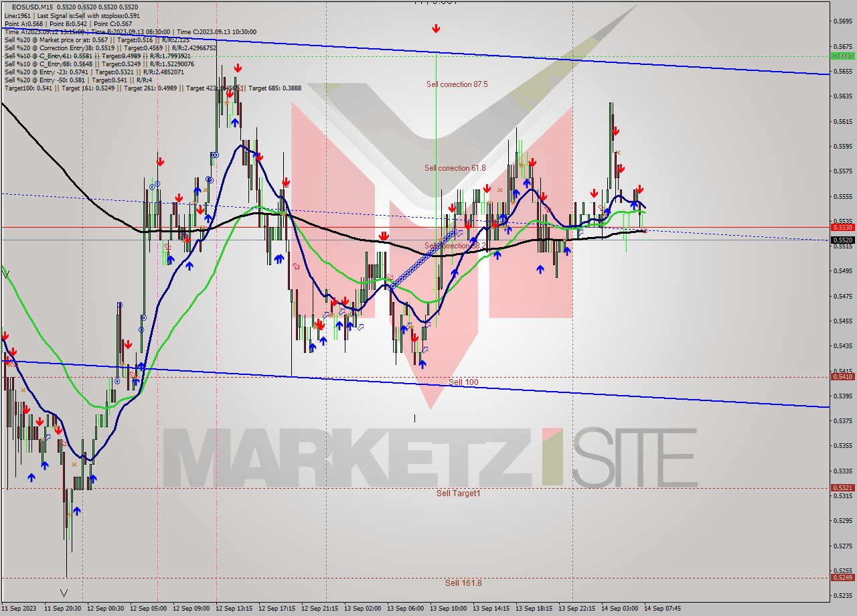Screen dimensions: 857x616
Task: Click the '12 Sep 05:00' time axis label
Action: [149, 609]
